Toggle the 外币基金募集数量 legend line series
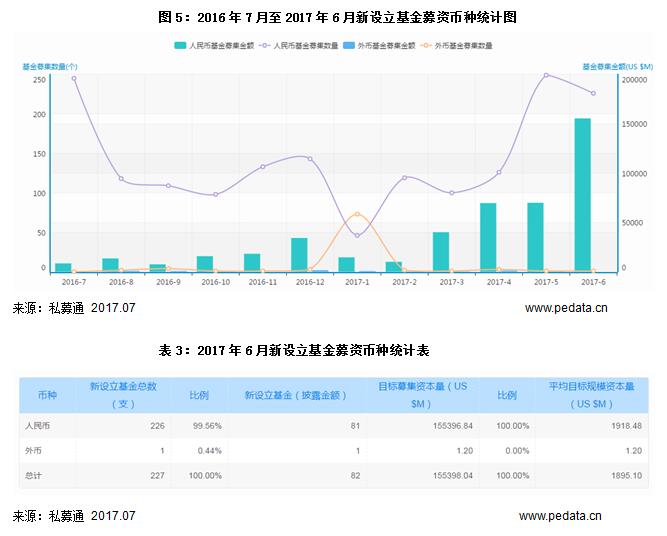This screenshot has width=667, height=536. (456, 46)
